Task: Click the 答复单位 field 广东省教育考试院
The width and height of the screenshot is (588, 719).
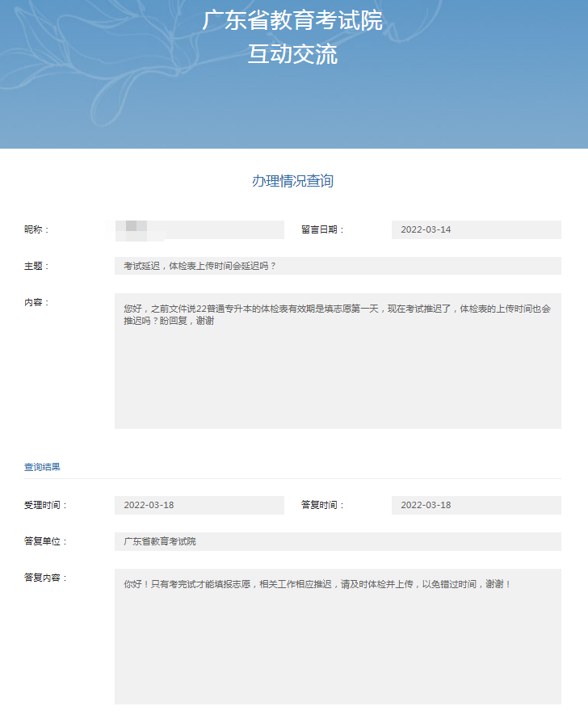Action: click(338, 541)
